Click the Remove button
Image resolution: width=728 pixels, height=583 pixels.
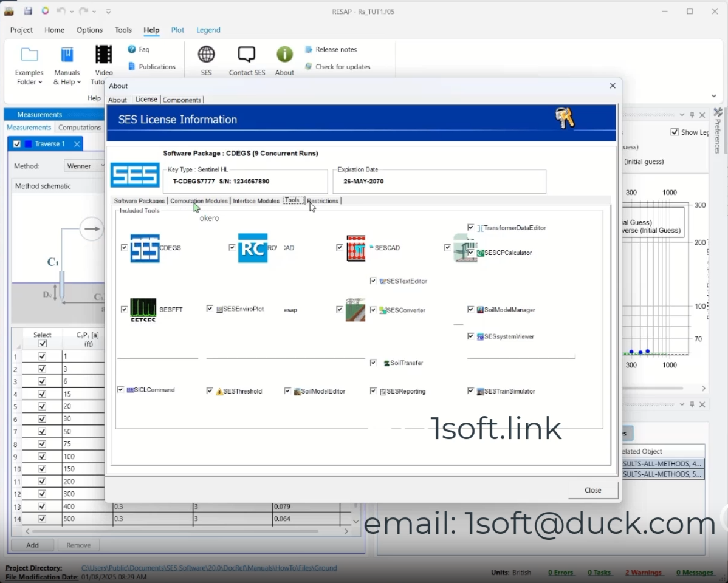coord(78,545)
